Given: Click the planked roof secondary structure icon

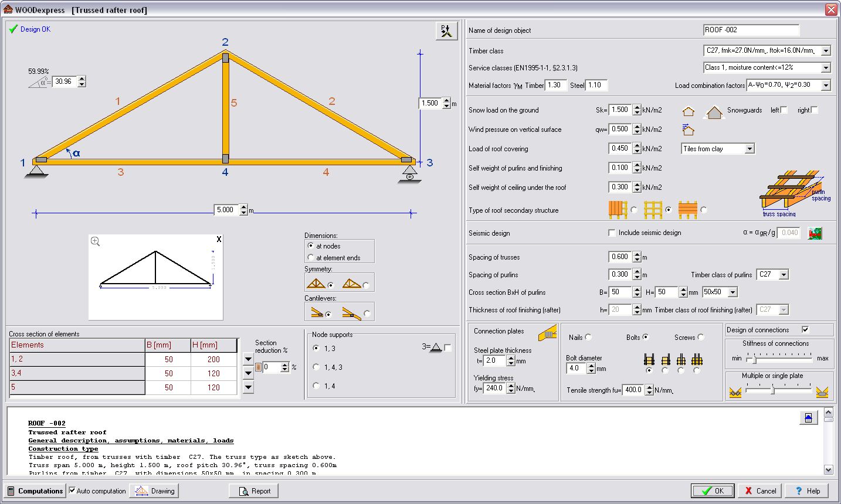Looking at the screenshot, I should tap(618, 209).
